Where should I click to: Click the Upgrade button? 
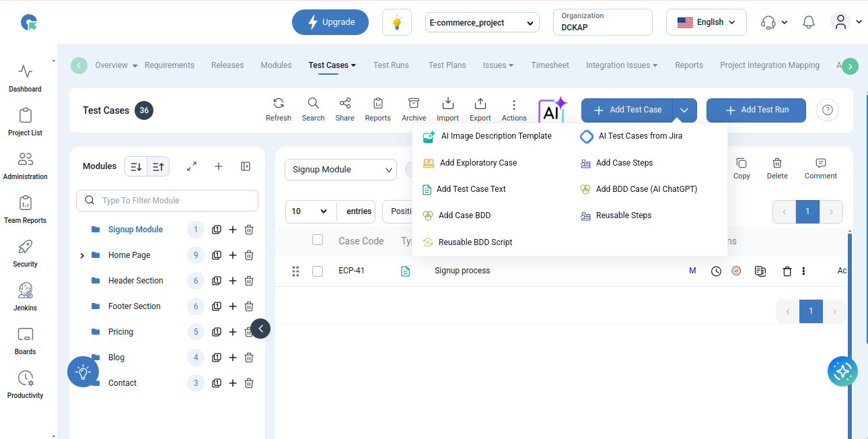point(330,22)
